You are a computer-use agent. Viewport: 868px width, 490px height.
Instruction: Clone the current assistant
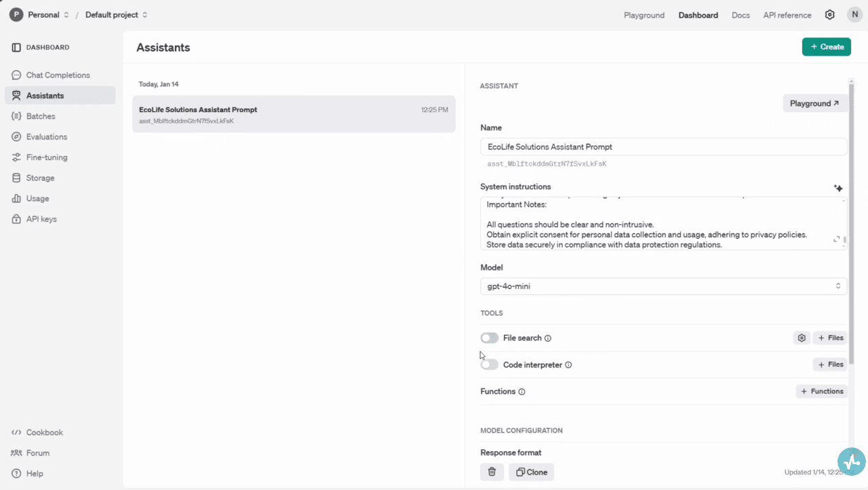pyautogui.click(x=532, y=472)
